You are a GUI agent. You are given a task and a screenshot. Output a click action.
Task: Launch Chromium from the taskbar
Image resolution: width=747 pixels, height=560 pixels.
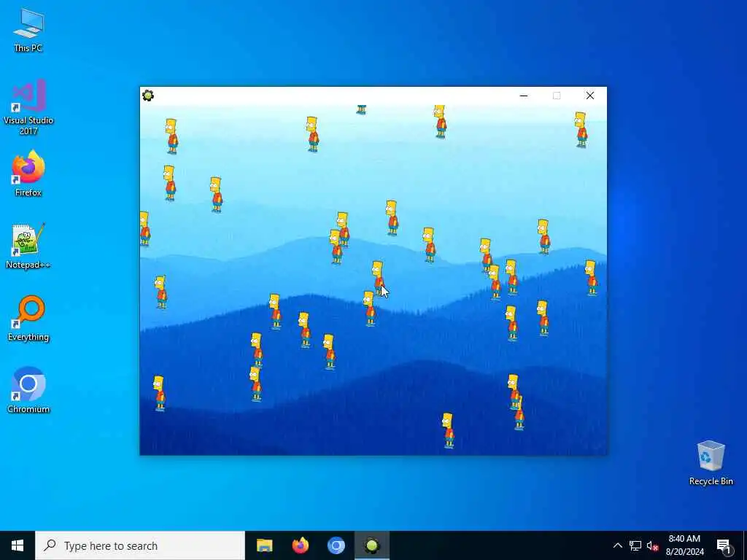coord(336,545)
